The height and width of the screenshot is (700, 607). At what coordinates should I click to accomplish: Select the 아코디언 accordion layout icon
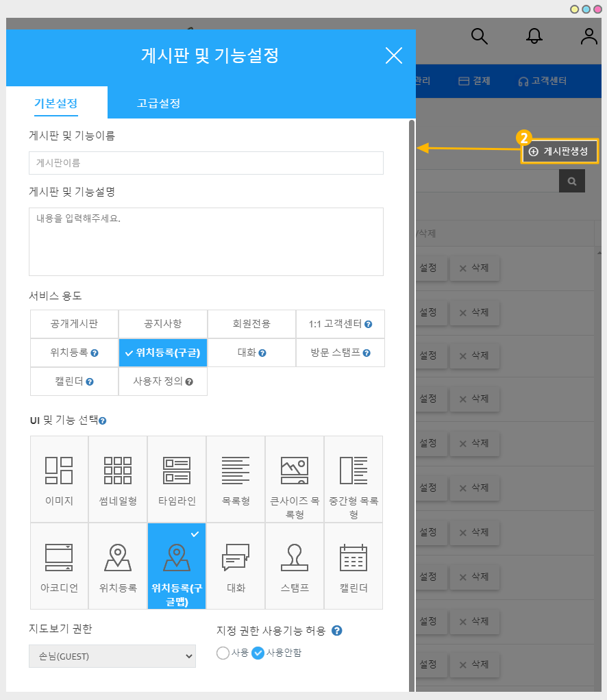click(59, 558)
